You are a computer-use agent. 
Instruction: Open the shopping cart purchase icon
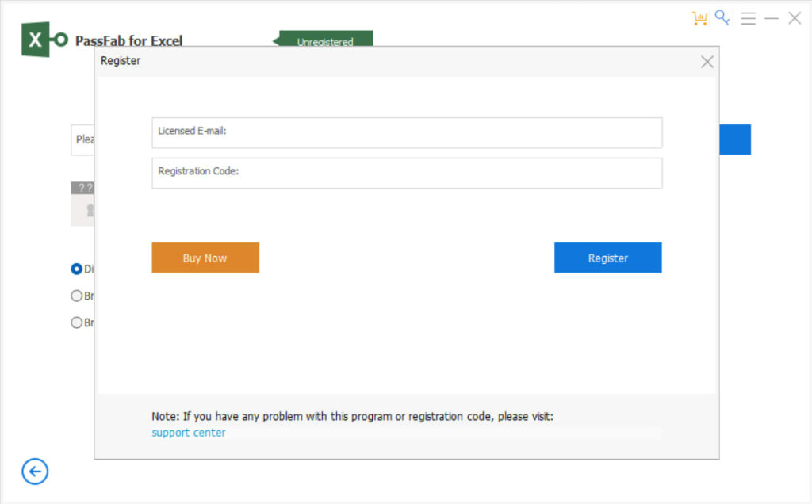click(699, 18)
